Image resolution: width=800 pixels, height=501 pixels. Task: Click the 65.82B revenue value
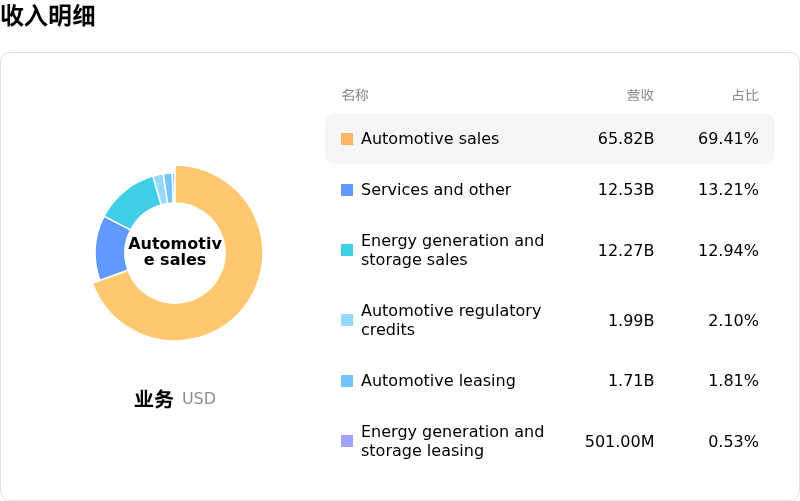pyautogui.click(x=626, y=139)
